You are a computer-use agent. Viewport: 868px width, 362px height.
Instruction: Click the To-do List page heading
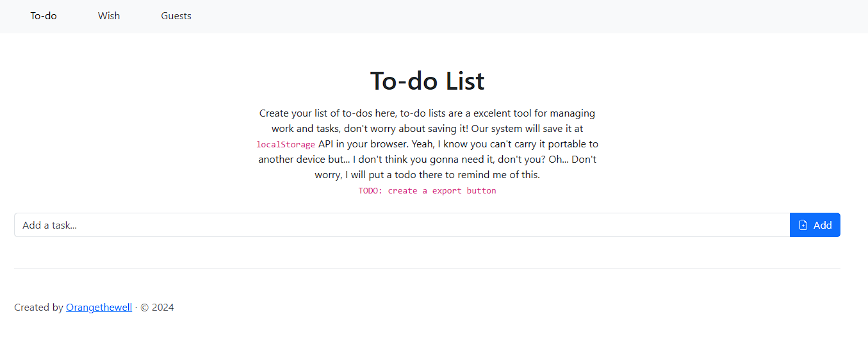tap(427, 81)
